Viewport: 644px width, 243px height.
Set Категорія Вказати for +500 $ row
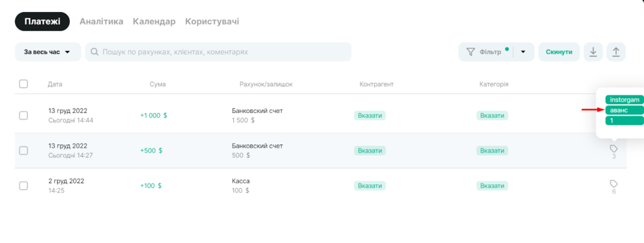[x=492, y=151]
